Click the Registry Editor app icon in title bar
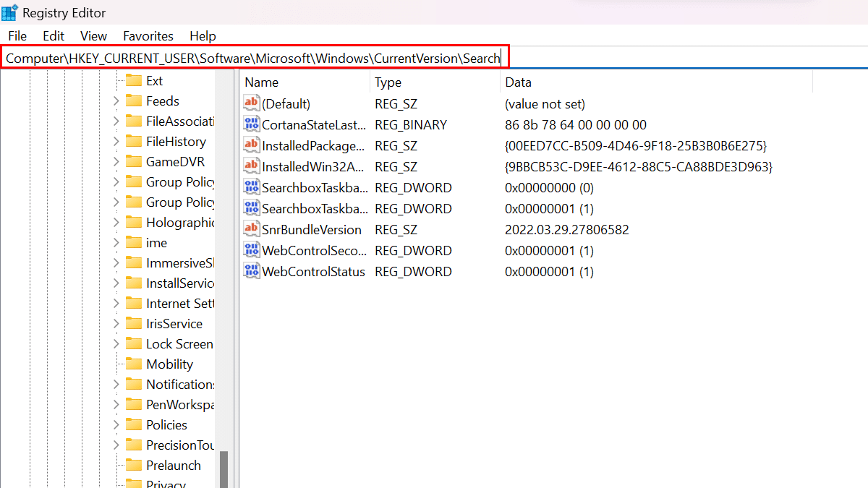Viewport: 868px width, 488px height. pos(10,13)
